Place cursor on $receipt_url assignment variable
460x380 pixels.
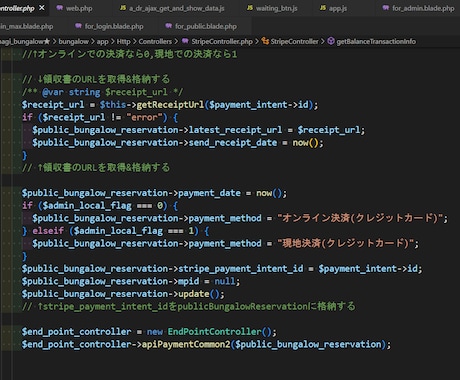(x=53, y=105)
